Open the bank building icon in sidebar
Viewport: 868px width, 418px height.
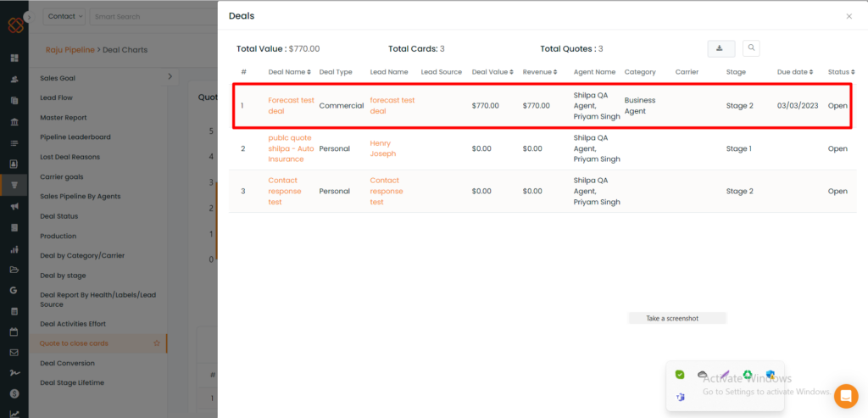click(14, 122)
